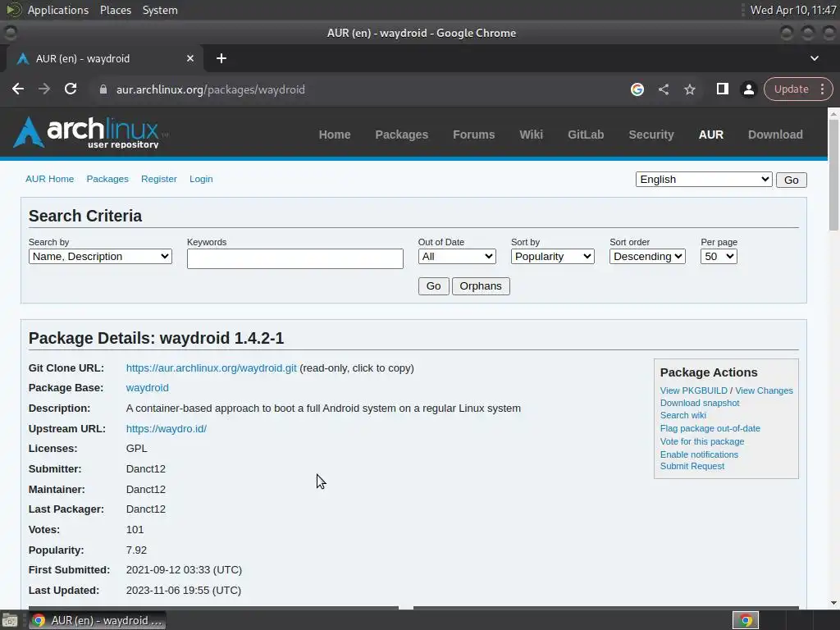Open the Sort by Popularity dropdown
Image resolution: width=840 pixels, height=630 pixels.
tap(552, 257)
